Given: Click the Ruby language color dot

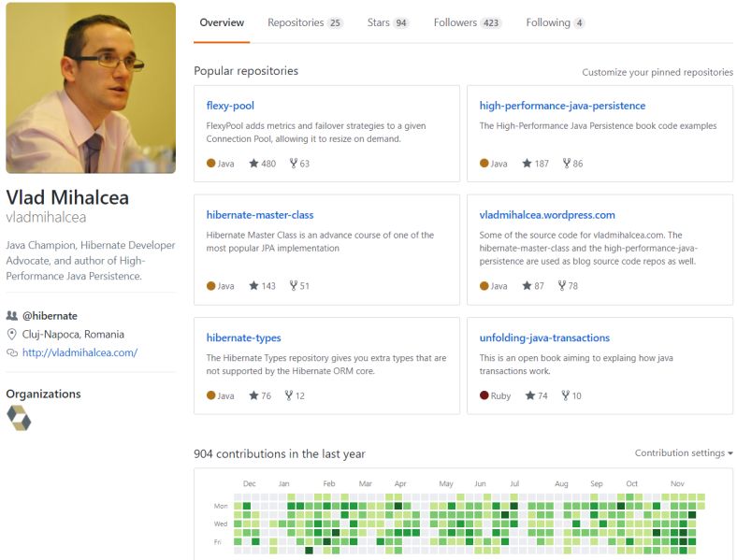Looking at the screenshot, I should 484,395.
